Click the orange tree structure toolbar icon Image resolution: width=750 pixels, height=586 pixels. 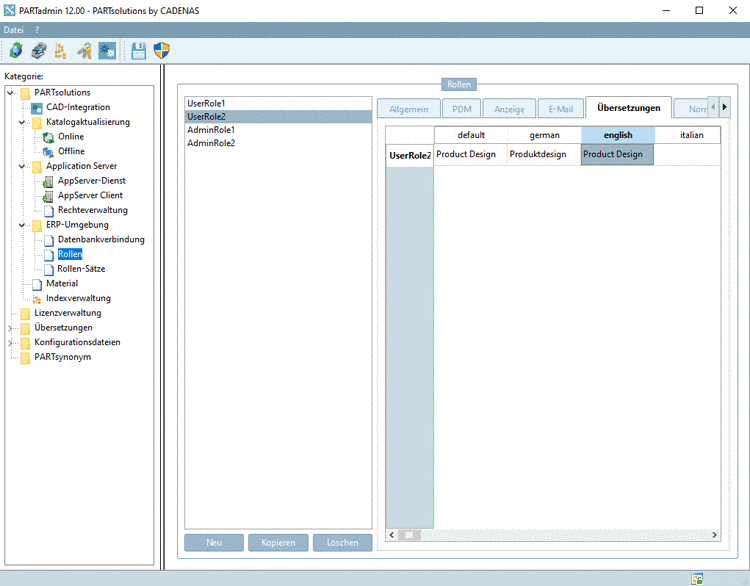(x=60, y=50)
